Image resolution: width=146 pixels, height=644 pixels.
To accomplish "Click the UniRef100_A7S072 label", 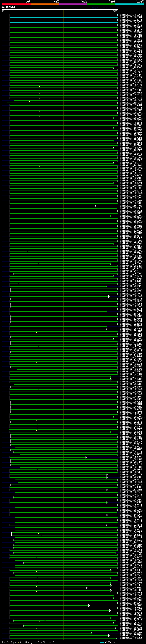I will pos(131,153).
